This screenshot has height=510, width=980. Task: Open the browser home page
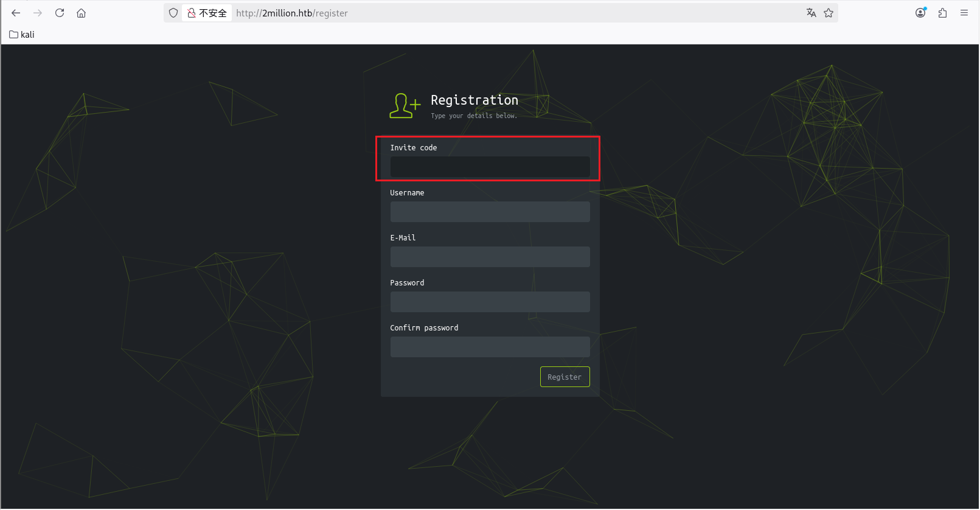tap(81, 13)
